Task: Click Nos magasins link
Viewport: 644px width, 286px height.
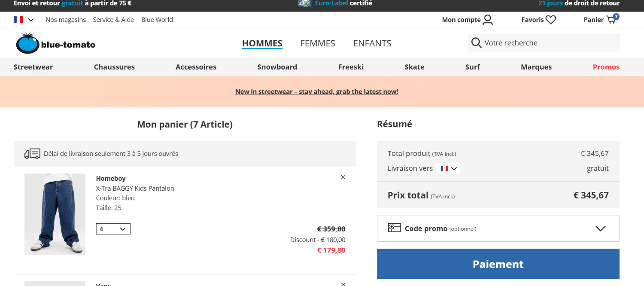Action: pos(66,20)
